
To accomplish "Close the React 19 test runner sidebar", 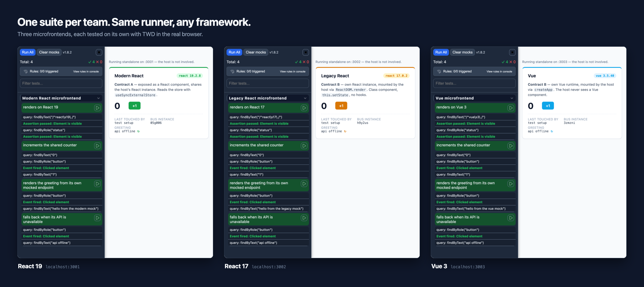I will coord(99,52).
